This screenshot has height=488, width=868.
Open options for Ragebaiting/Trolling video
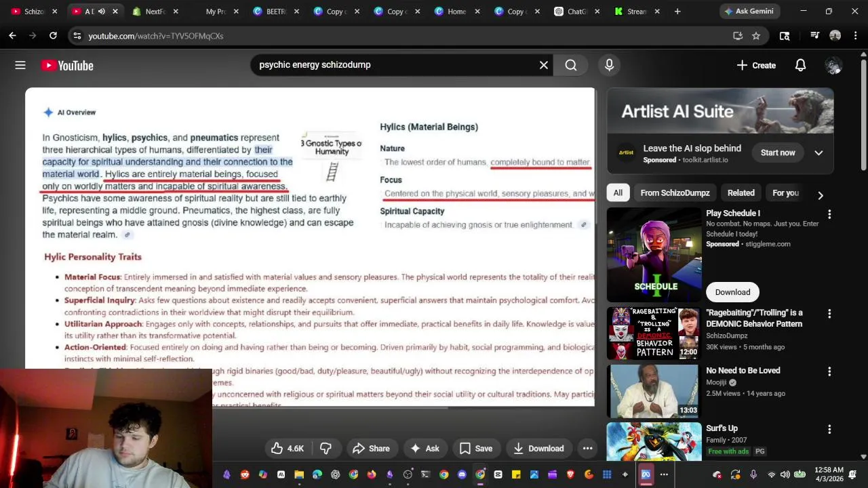point(829,314)
